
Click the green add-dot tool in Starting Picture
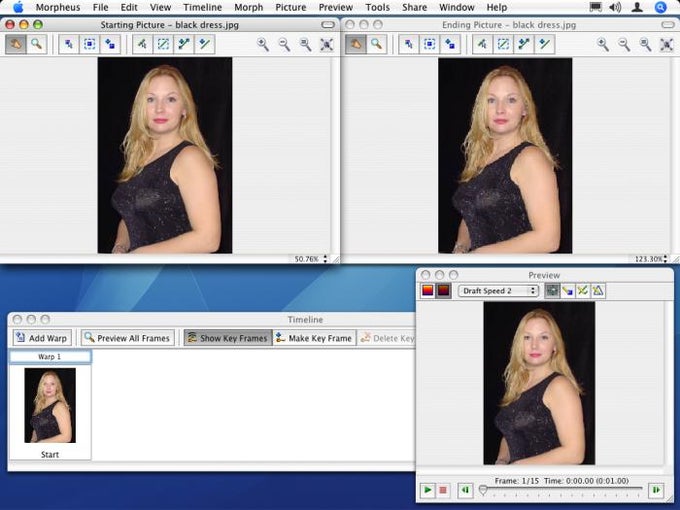(143, 44)
